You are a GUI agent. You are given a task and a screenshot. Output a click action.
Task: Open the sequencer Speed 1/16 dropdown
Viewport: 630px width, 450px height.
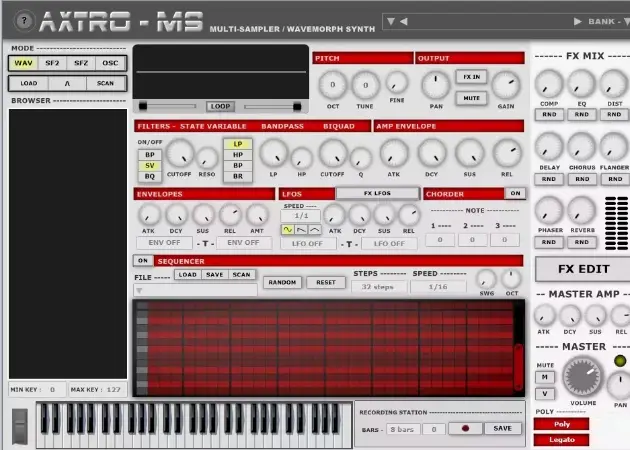[x=438, y=286]
